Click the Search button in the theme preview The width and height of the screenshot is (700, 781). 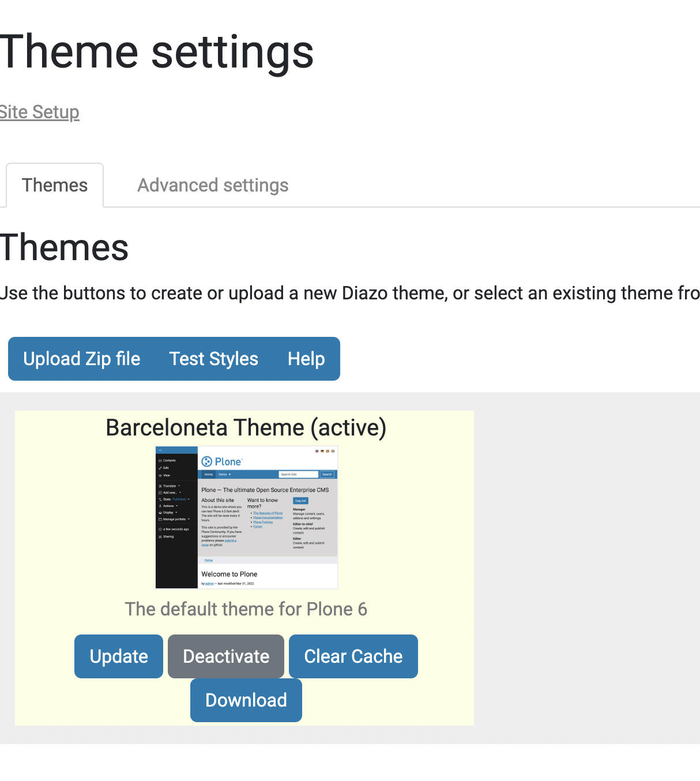[327, 474]
